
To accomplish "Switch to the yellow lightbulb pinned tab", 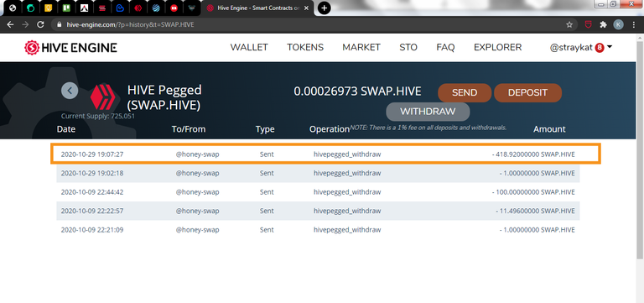I will pyautogui.click(x=48, y=8).
